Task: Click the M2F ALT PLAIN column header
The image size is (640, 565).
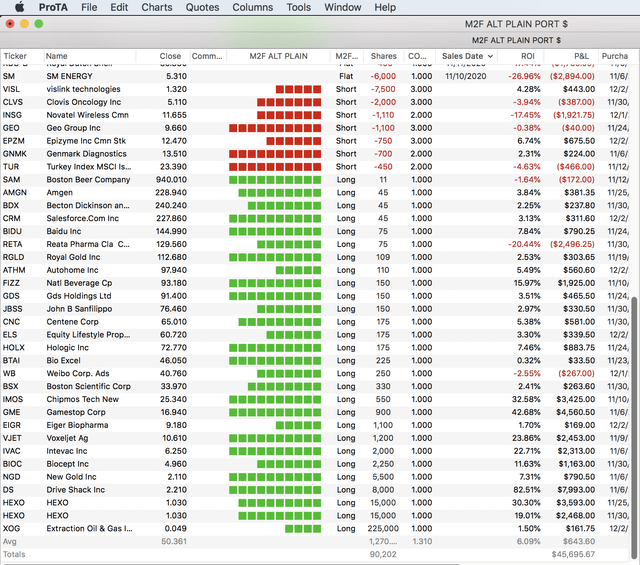Action: click(x=278, y=56)
